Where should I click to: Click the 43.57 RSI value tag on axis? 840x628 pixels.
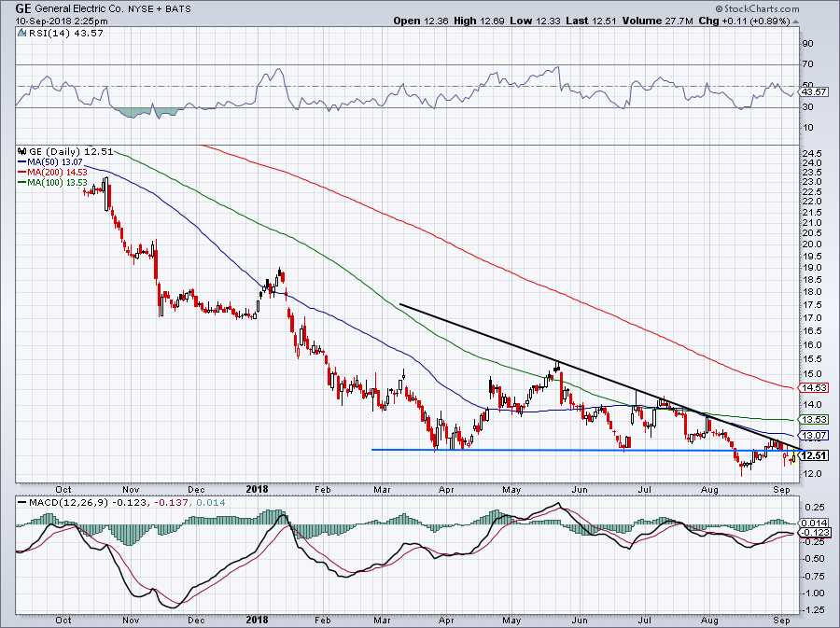815,92
